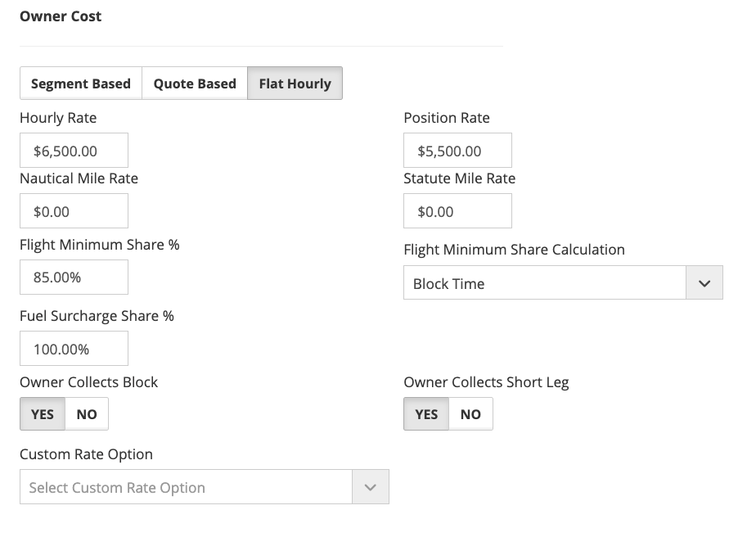
Task: Choose NO for Owner Collects Short Leg
Action: pos(470,414)
